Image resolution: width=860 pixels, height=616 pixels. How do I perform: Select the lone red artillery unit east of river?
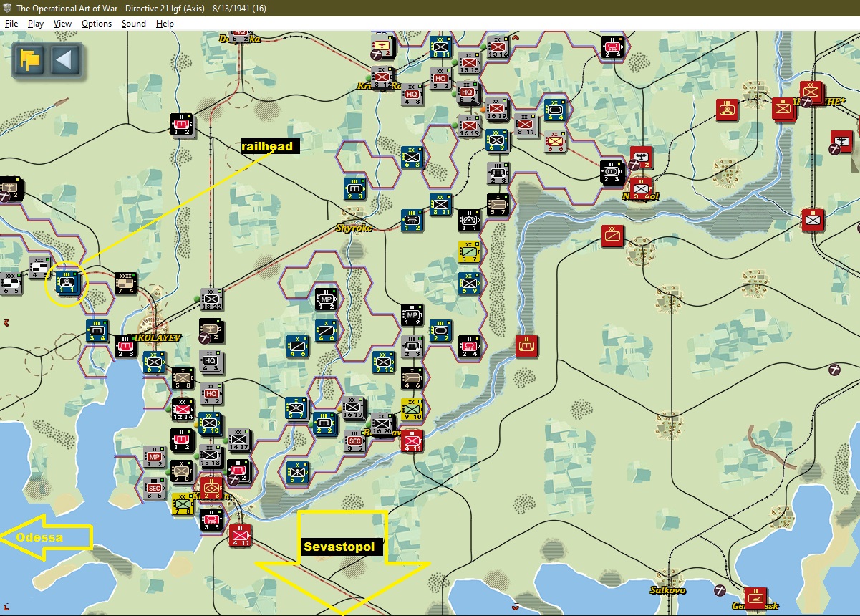[528, 346]
